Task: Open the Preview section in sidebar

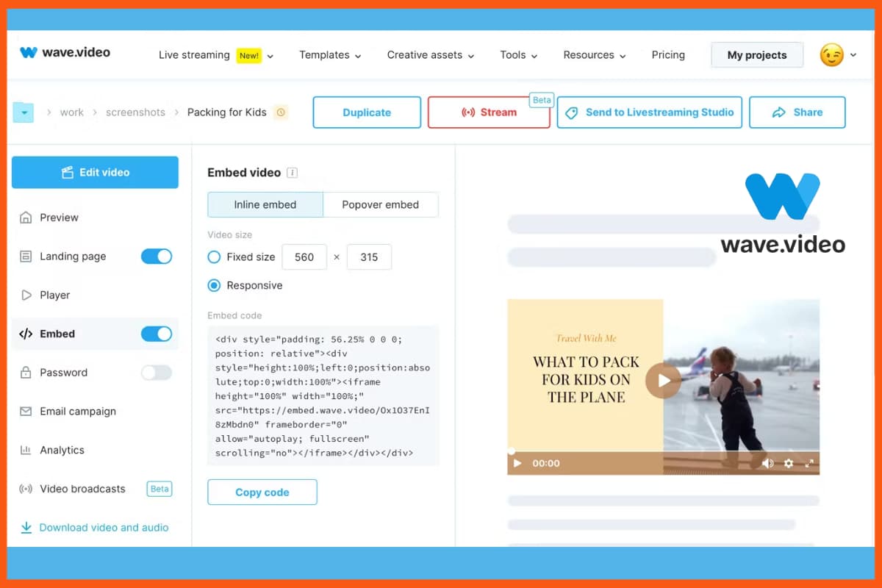Action: click(59, 217)
